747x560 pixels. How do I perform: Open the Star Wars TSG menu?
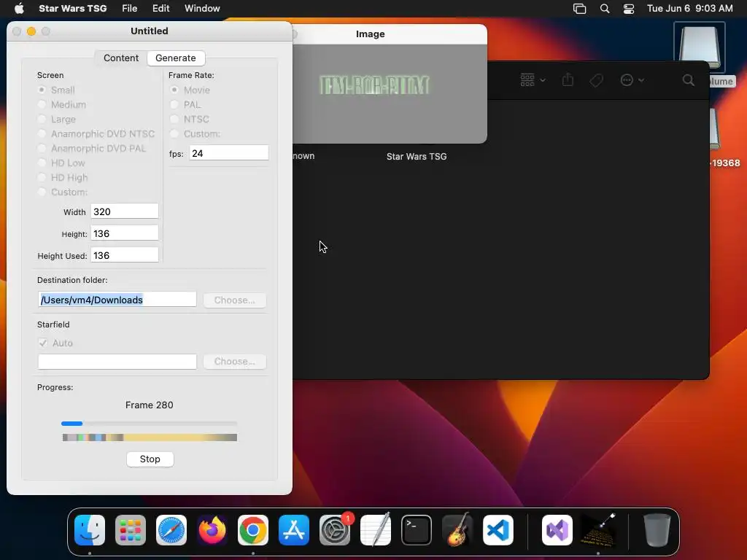tap(72, 8)
